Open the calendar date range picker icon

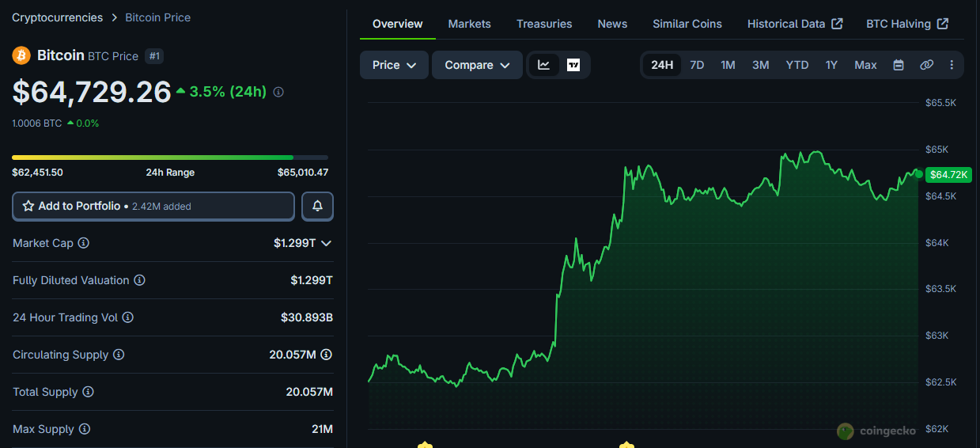tap(899, 65)
